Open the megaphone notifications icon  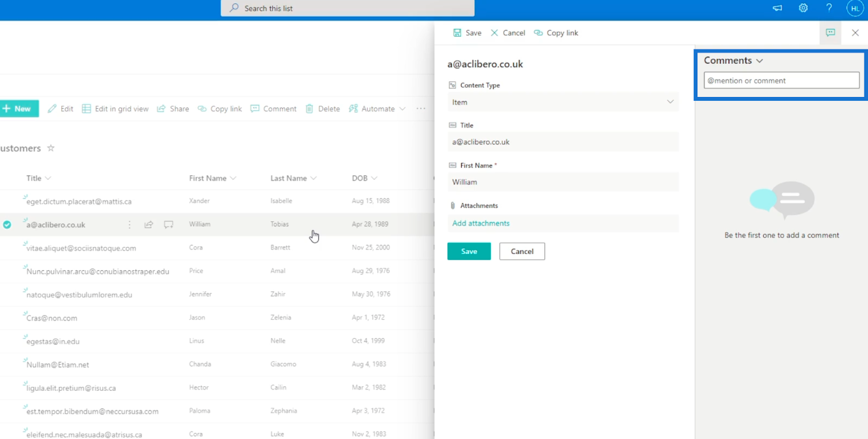tap(777, 8)
